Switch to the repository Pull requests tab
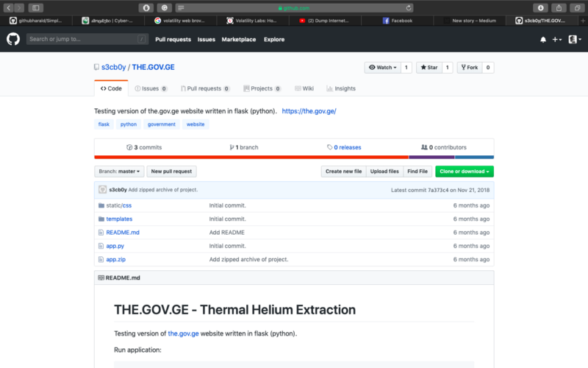 tap(205, 88)
